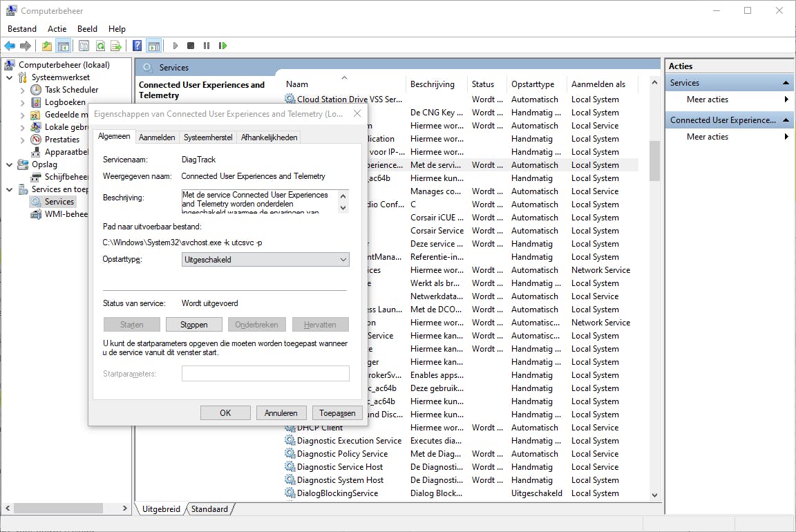Click the Refresh toolbar icon
796x532 pixels.
tap(100, 46)
